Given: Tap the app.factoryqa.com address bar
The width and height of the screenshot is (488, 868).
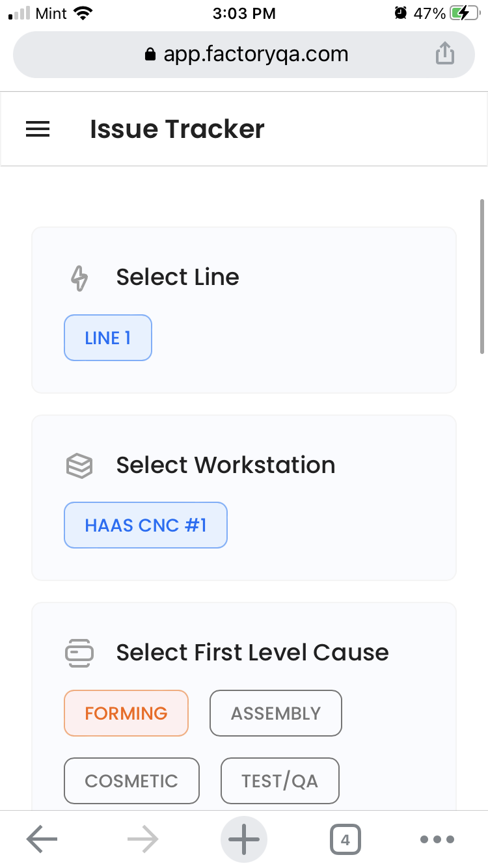Looking at the screenshot, I should pos(246,54).
